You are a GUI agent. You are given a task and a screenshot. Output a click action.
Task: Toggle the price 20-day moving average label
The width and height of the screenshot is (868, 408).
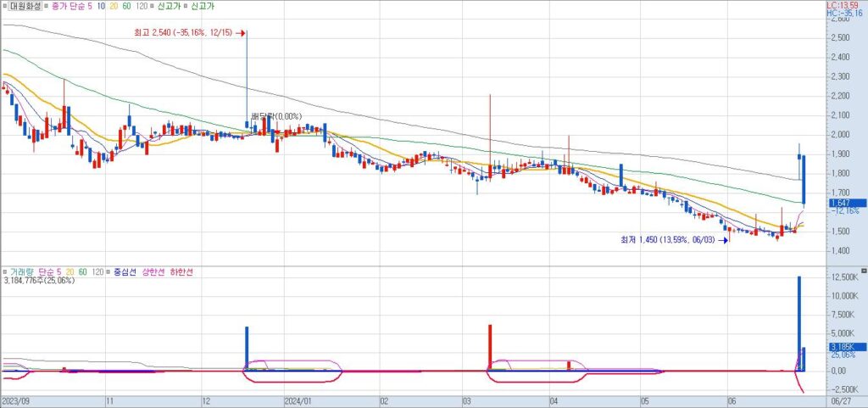tap(115, 7)
